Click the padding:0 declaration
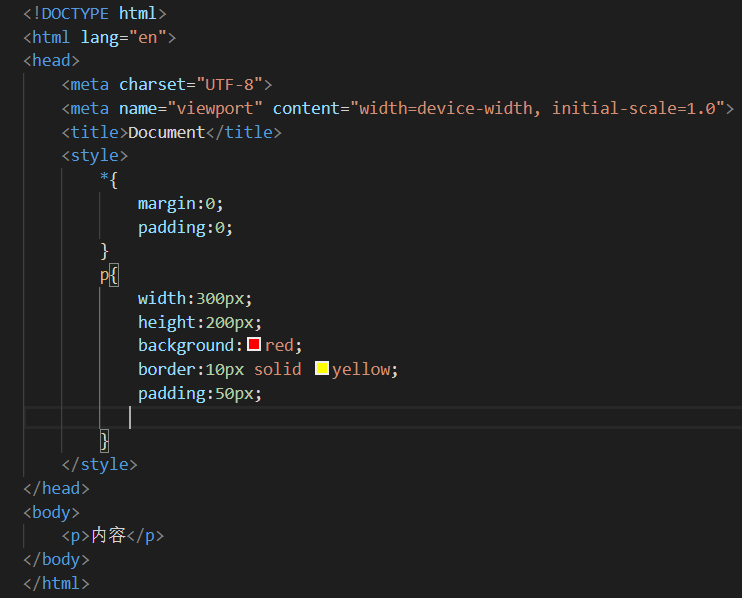Viewport: 742px width, 598px height. 185,227
